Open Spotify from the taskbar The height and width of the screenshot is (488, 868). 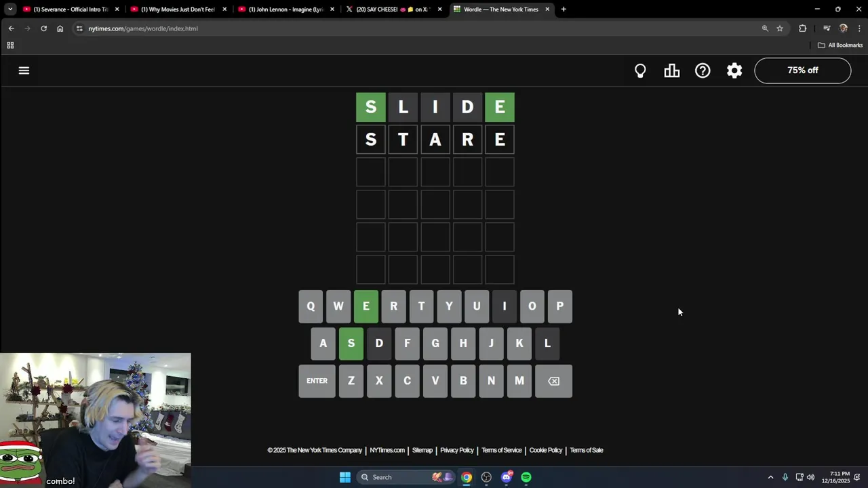(526, 477)
